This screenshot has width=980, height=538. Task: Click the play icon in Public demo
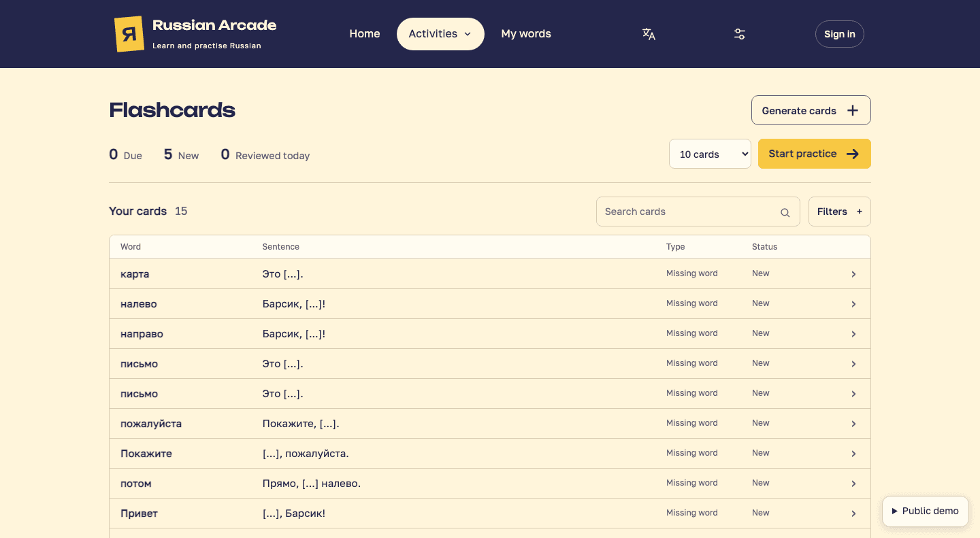click(x=894, y=511)
